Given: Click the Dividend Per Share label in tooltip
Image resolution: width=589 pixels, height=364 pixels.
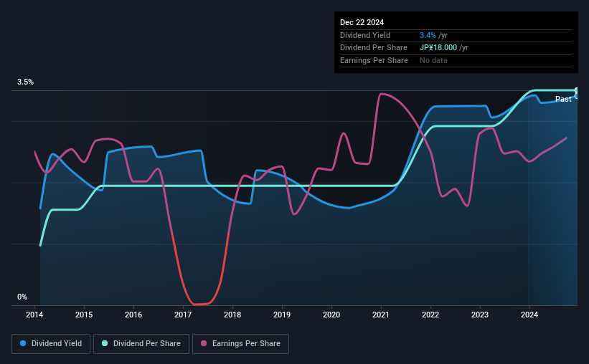Looking at the screenshot, I should pos(373,48).
